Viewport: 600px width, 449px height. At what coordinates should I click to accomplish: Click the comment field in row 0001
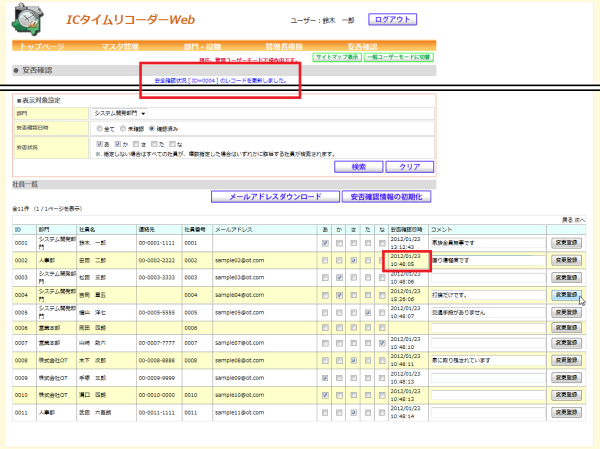[488, 243]
